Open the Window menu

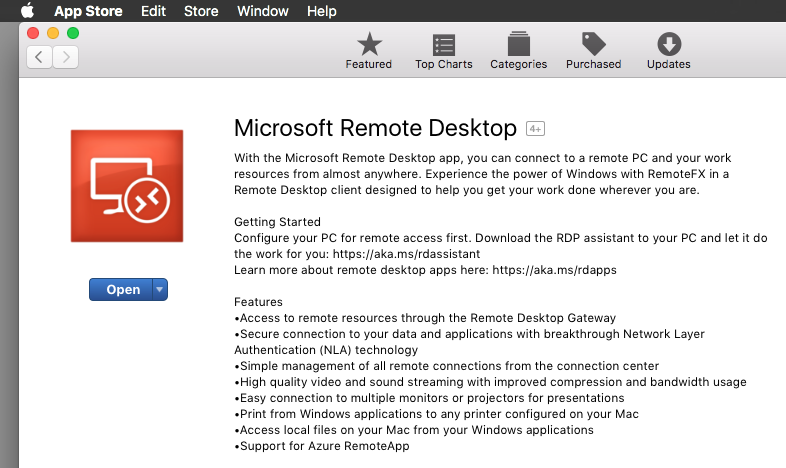pyautogui.click(x=263, y=11)
